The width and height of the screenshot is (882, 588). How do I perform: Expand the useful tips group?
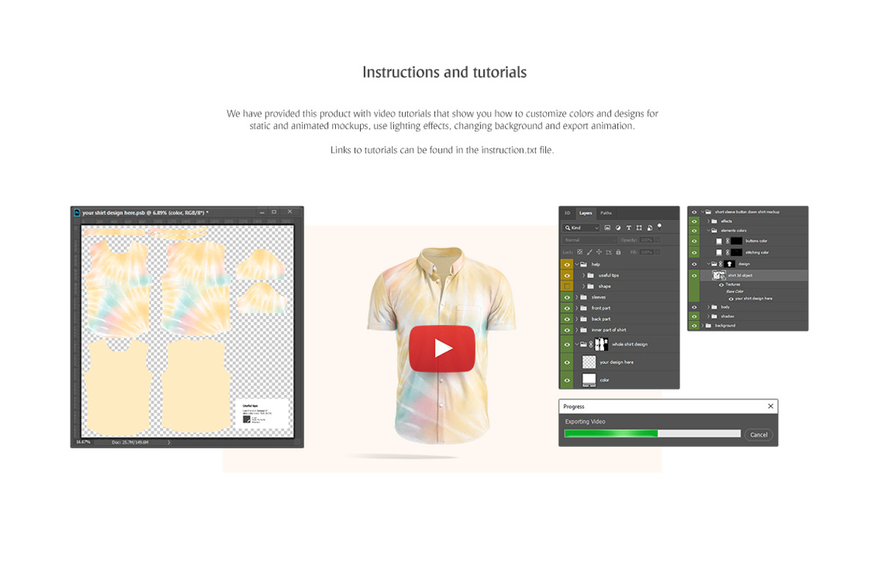(x=584, y=275)
